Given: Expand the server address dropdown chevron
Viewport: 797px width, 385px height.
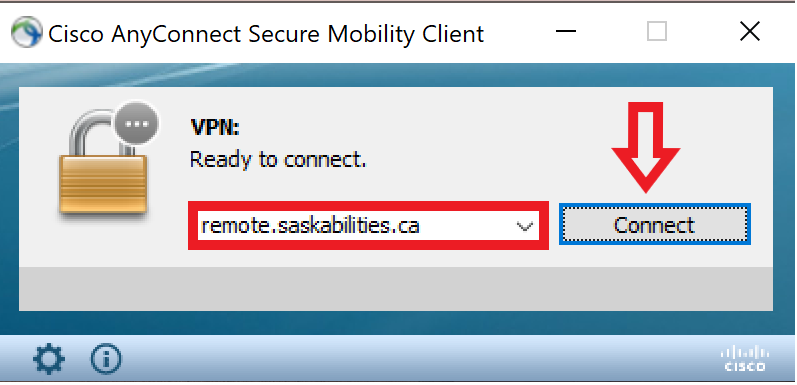Looking at the screenshot, I should click(x=524, y=226).
